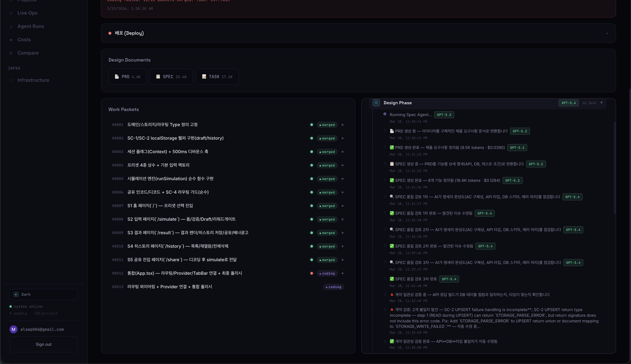Click the red status dot of packet #0012
The width and height of the screenshot is (631, 364).
click(x=311, y=273)
